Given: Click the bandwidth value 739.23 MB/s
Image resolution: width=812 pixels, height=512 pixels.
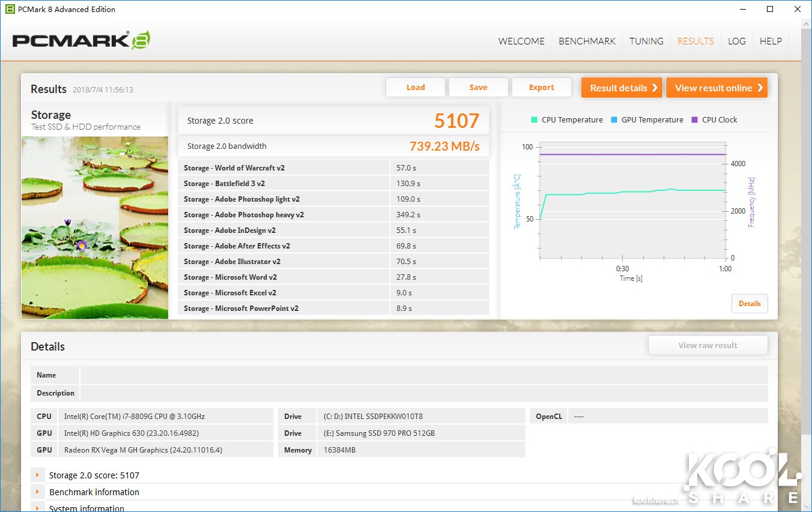Looking at the screenshot, I should (444, 146).
